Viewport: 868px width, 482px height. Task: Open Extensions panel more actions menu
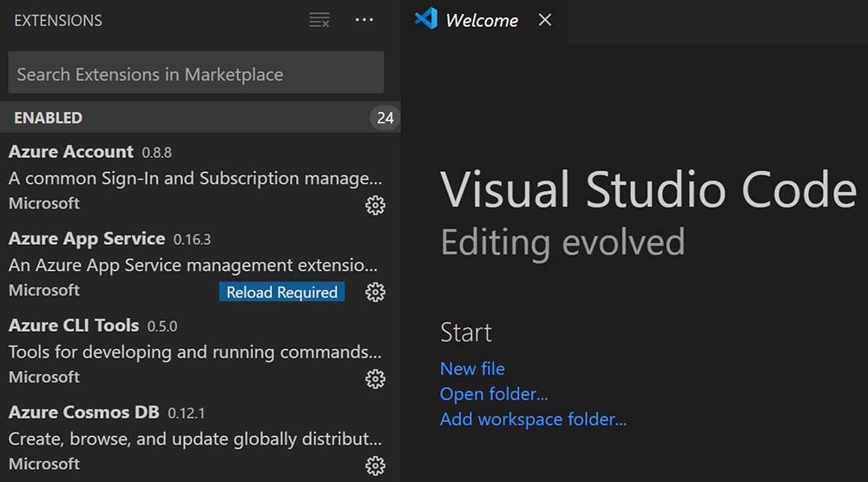click(365, 20)
